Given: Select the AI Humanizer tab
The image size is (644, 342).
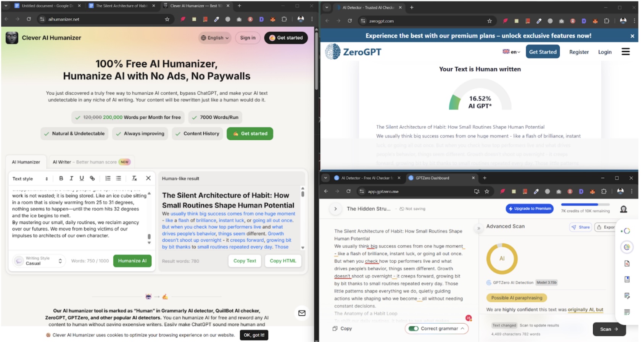Looking at the screenshot, I should (x=26, y=162).
